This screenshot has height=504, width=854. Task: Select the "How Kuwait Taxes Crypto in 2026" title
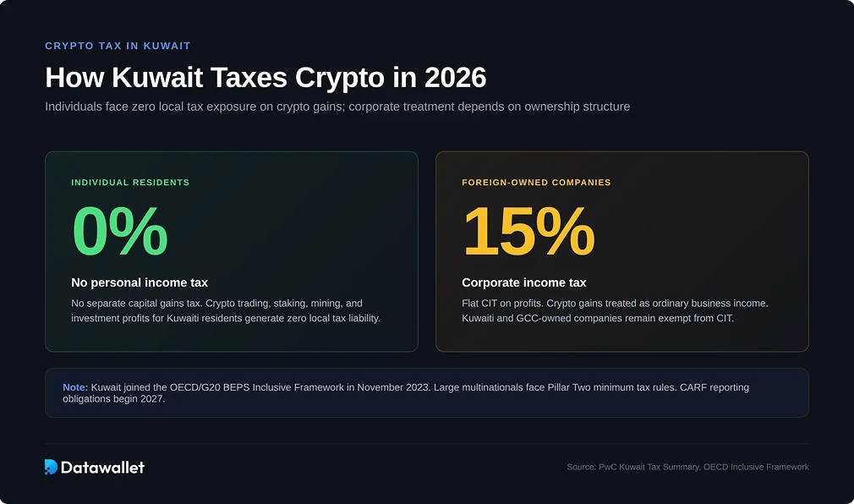pos(266,78)
